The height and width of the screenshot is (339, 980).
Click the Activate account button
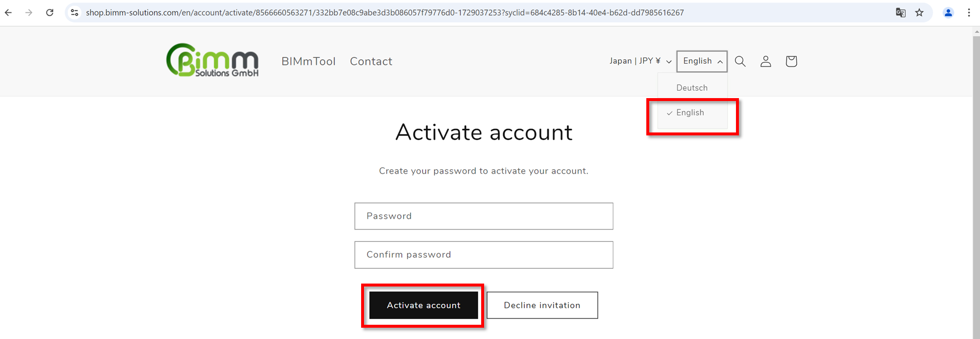pos(423,305)
